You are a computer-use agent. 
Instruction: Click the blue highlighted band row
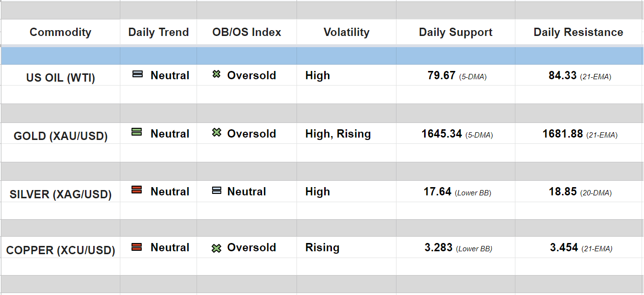point(322,56)
